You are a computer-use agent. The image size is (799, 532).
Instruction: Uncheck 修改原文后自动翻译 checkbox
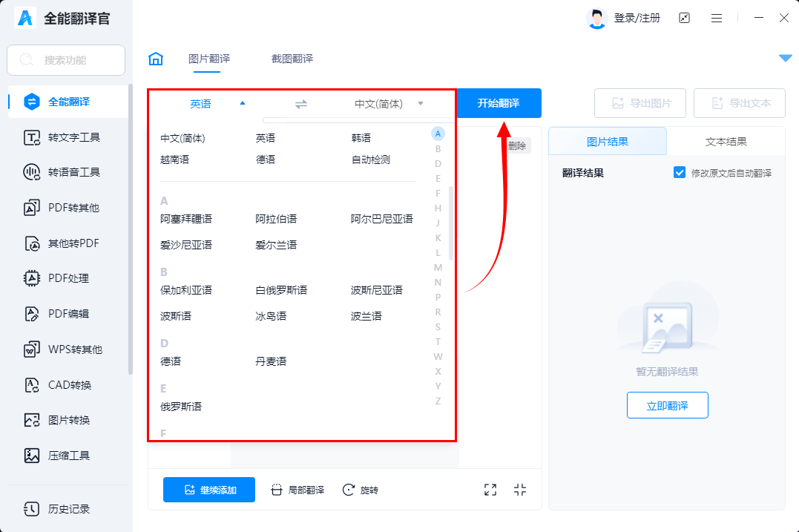click(680, 172)
